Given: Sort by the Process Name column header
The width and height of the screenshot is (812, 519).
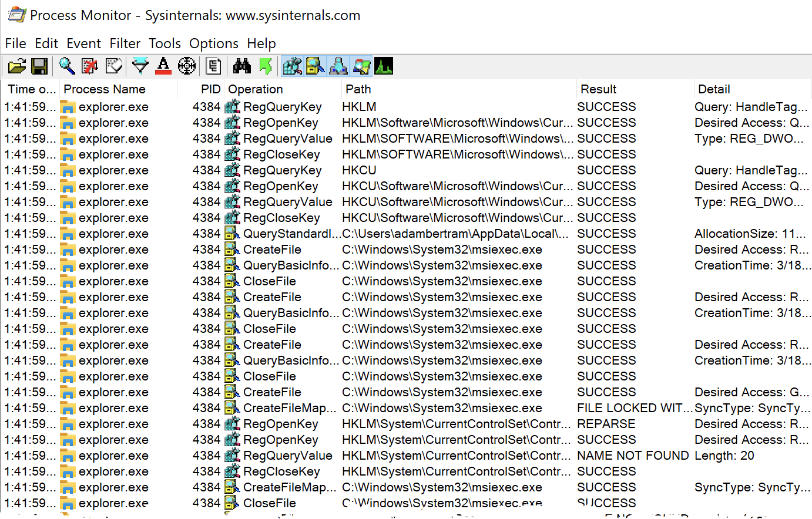Looking at the screenshot, I should point(118,89).
